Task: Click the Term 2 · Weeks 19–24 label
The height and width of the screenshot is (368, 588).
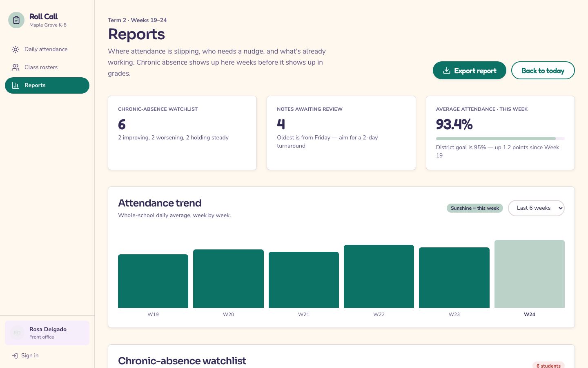Action: pyautogui.click(x=137, y=20)
